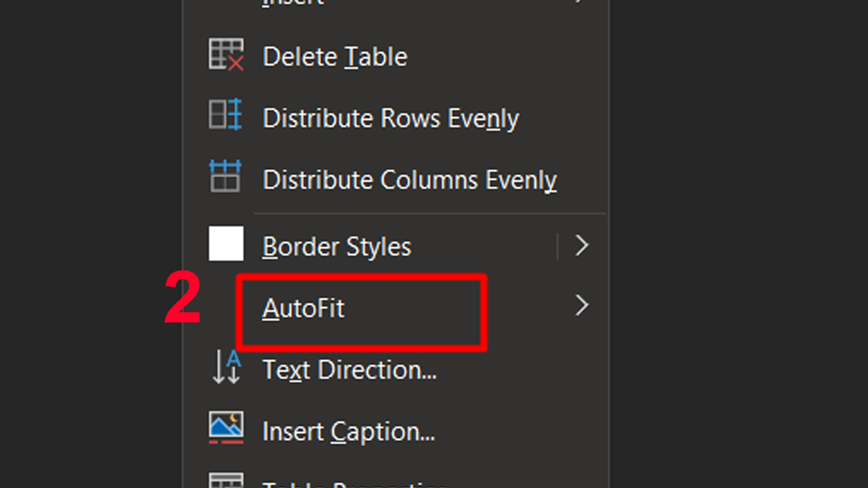Click the Text Direction arrow icon

tap(226, 368)
